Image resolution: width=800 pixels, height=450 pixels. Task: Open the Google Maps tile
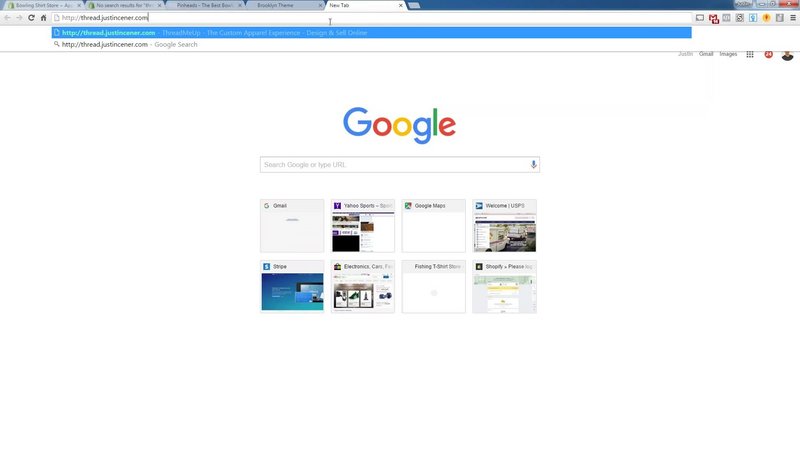pyautogui.click(x=434, y=226)
